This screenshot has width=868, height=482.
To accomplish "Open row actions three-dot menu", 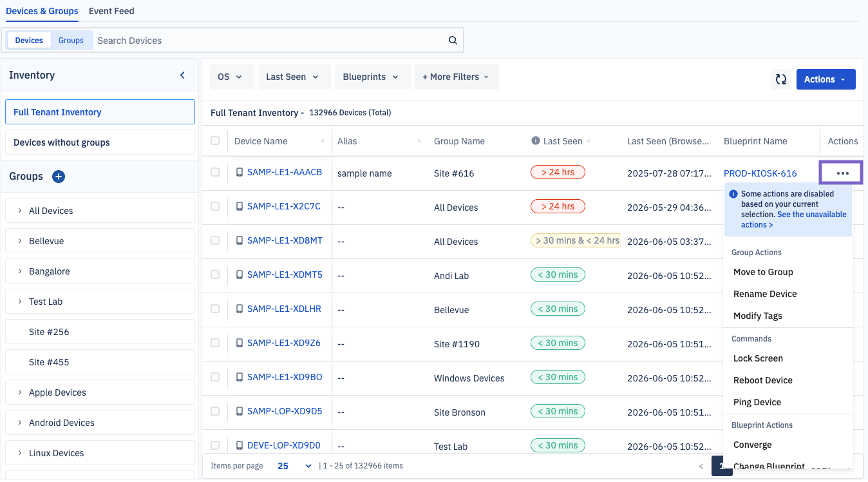I will (x=842, y=173).
